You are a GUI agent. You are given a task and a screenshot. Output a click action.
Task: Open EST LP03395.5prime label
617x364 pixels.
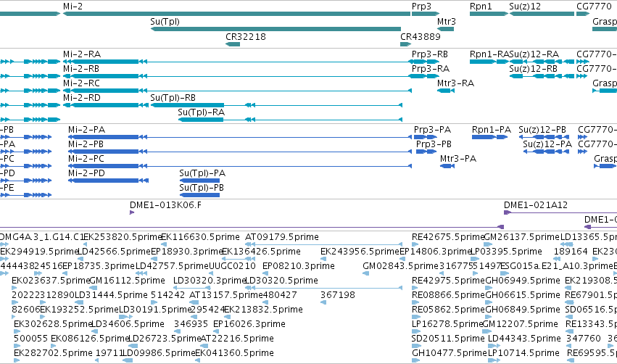(x=506, y=252)
